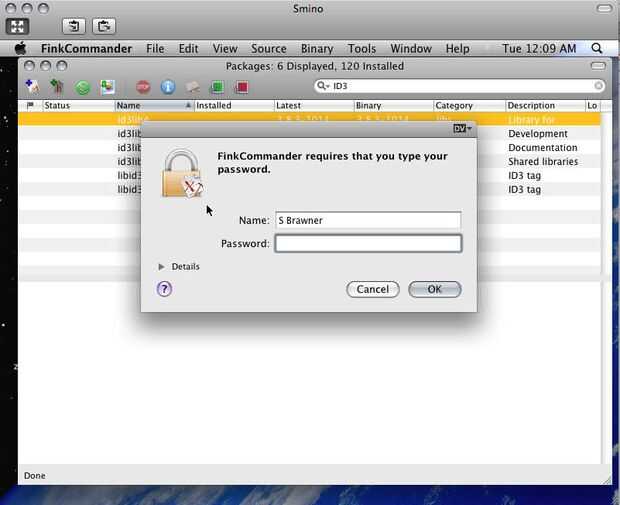Expand the Details disclosure triangle

pos(161,267)
